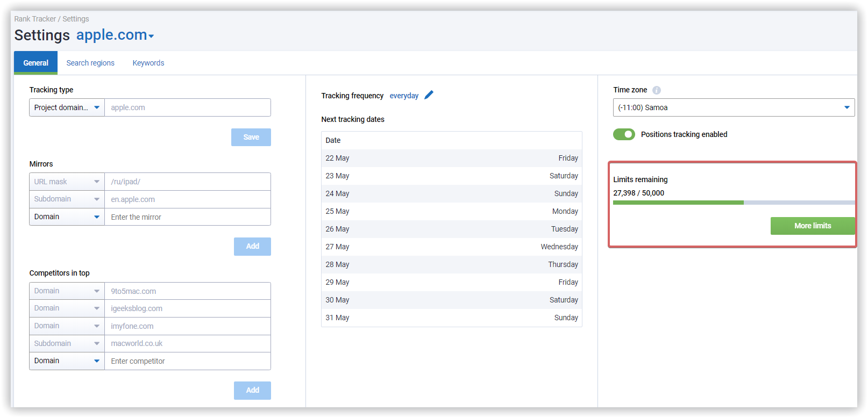This screenshot has width=868, height=418.
Task: Click the More limits button
Action: [x=813, y=226]
